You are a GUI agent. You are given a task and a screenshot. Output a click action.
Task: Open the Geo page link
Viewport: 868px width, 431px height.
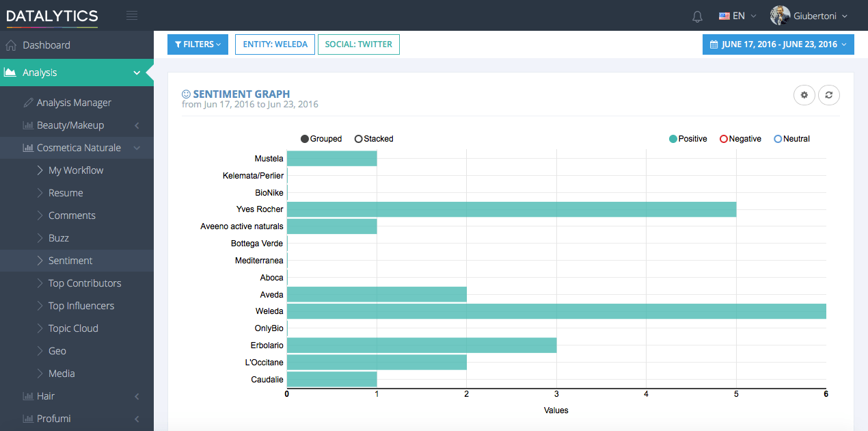(x=57, y=351)
